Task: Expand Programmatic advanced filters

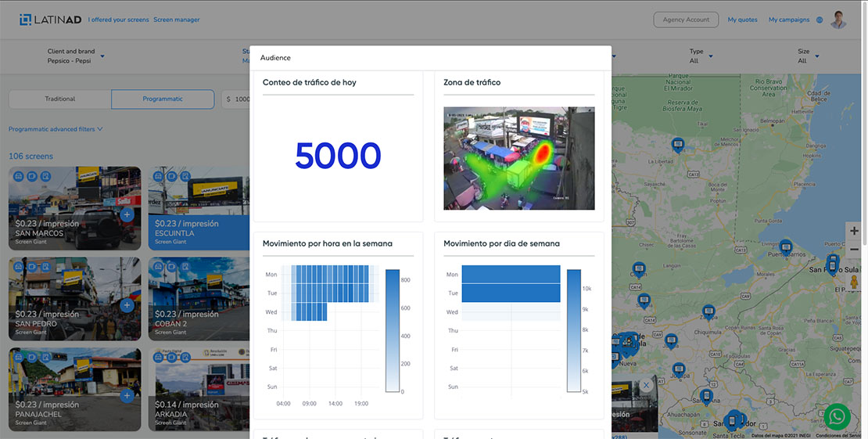Action: tap(56, 129)
